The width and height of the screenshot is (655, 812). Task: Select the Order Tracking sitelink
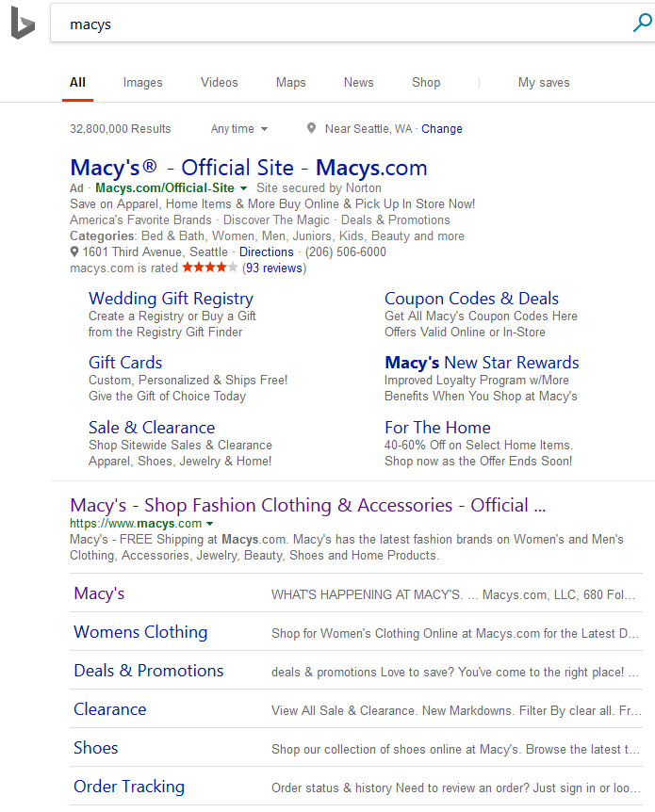[x=129, y=787]
